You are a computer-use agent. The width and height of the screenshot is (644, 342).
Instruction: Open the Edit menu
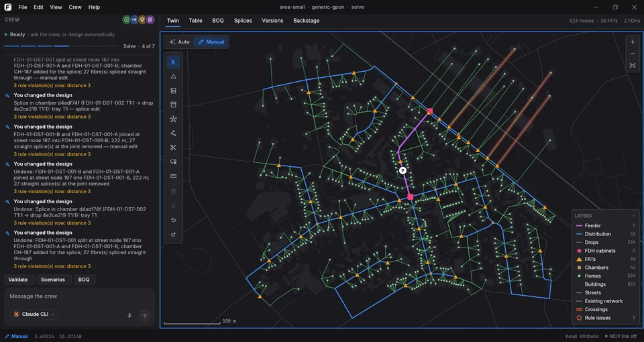[39, 7]
